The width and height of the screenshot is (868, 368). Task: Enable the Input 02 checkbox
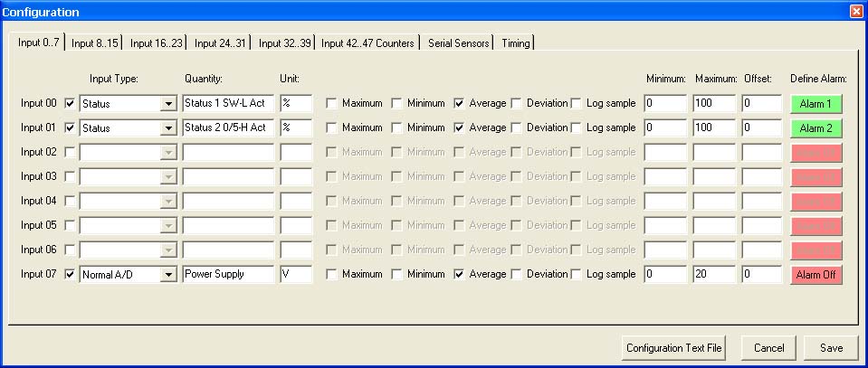point(71,152)
